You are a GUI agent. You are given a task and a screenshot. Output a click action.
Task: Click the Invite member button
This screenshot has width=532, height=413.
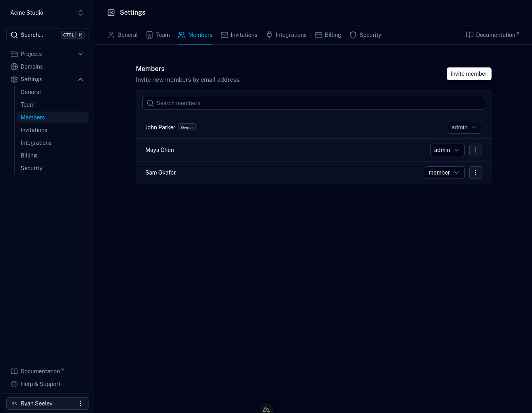[x=469, y=74]
